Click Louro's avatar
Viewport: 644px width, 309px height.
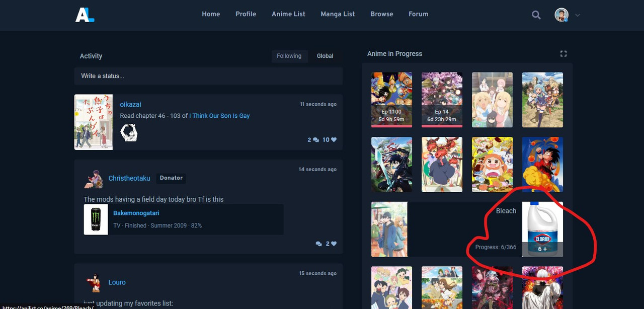(94, 282)
